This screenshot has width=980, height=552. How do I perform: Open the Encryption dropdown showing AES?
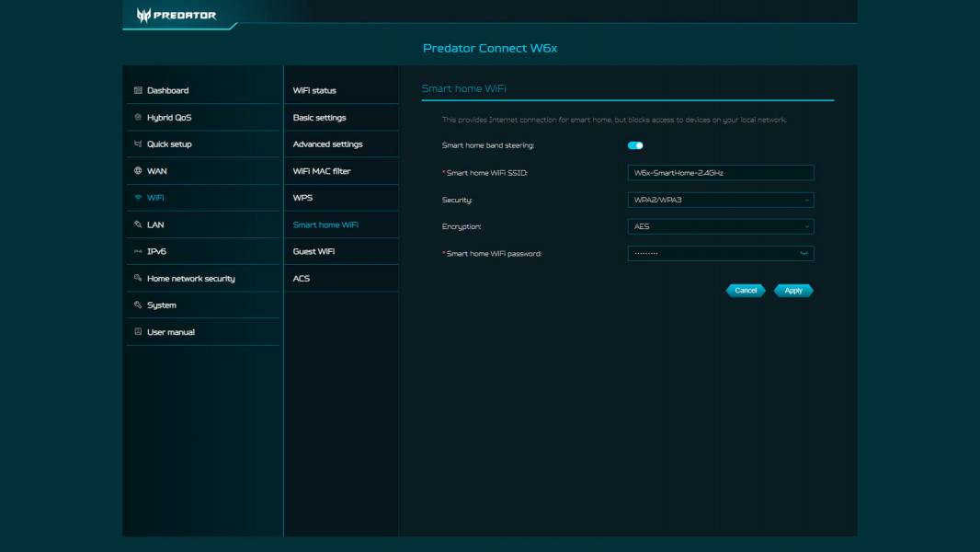coord(720,226)
